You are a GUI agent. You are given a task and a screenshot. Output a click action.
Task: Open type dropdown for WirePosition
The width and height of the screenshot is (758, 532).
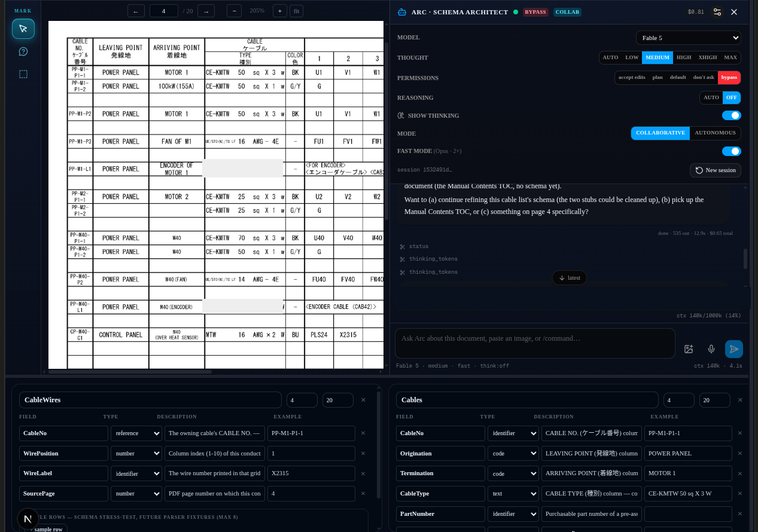click(136, 454)
